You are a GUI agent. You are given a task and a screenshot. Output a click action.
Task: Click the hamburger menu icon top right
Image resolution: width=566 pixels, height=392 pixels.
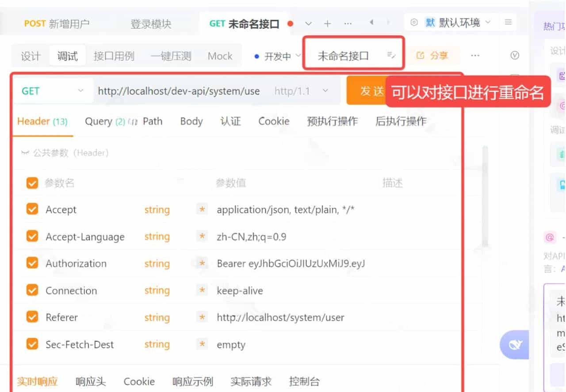coord(508,23)
